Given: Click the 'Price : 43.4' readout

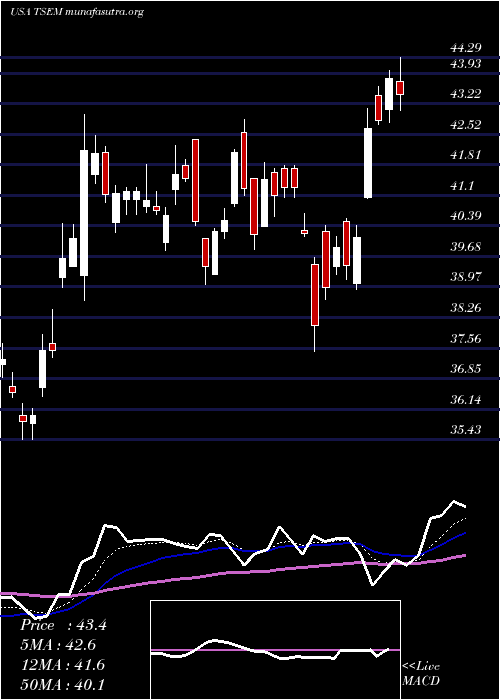Looking at the screenshot, I should [x=63, y=625].
